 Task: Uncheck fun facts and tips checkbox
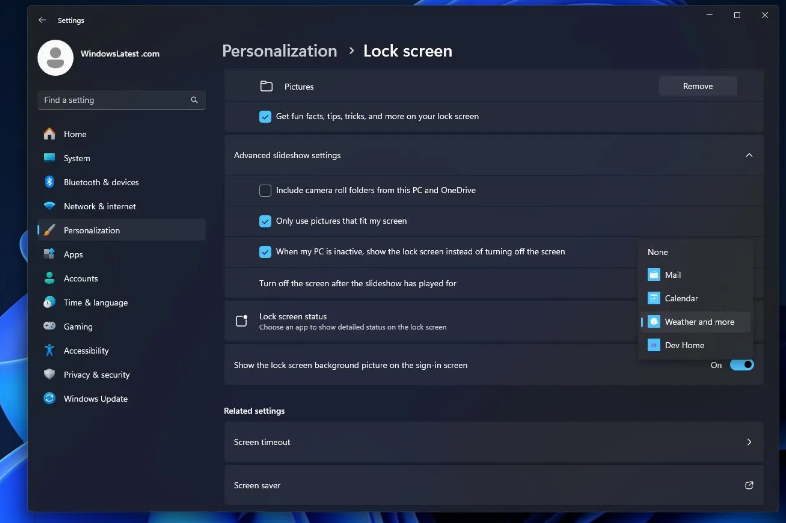[x=265, y=116]
